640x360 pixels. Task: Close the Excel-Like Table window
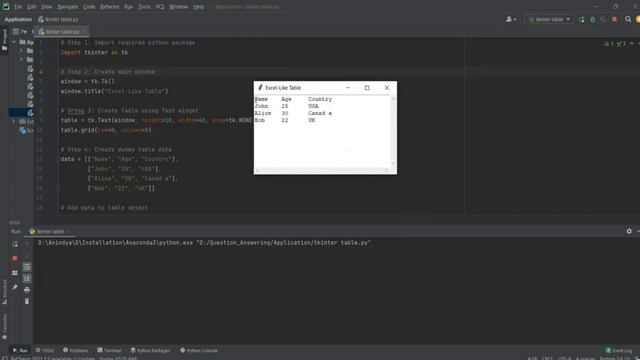(x=387, y=88)
